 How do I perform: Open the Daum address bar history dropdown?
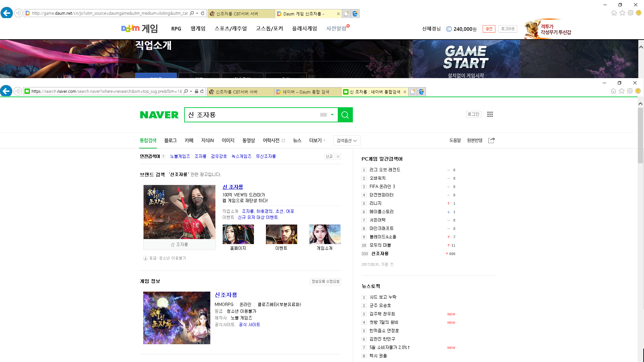pyautogui.click(x=197, y=13)
